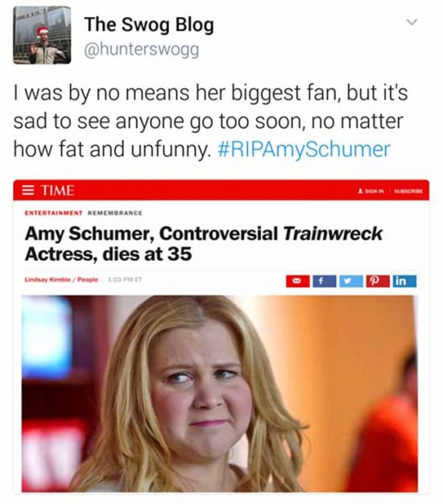This screenshot has height=504, width=443.
Task: Open the @hunterswogg handle link
Action: click(x=142, y=50)
